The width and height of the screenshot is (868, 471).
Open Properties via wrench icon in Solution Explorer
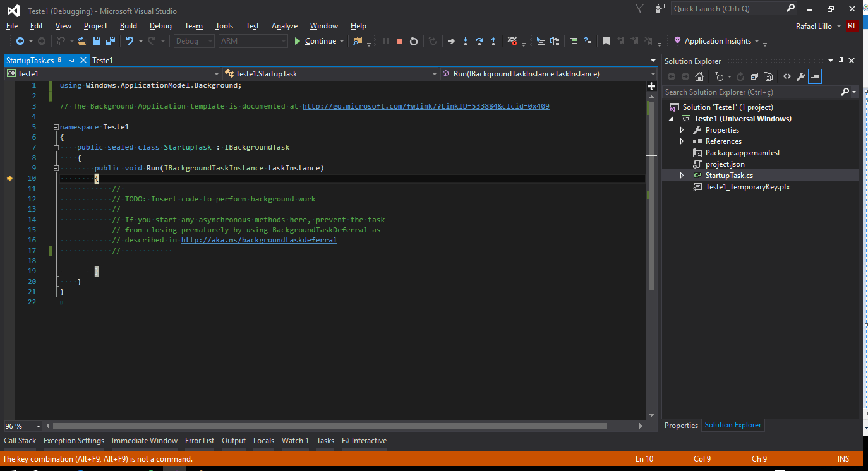click(800, 76)
